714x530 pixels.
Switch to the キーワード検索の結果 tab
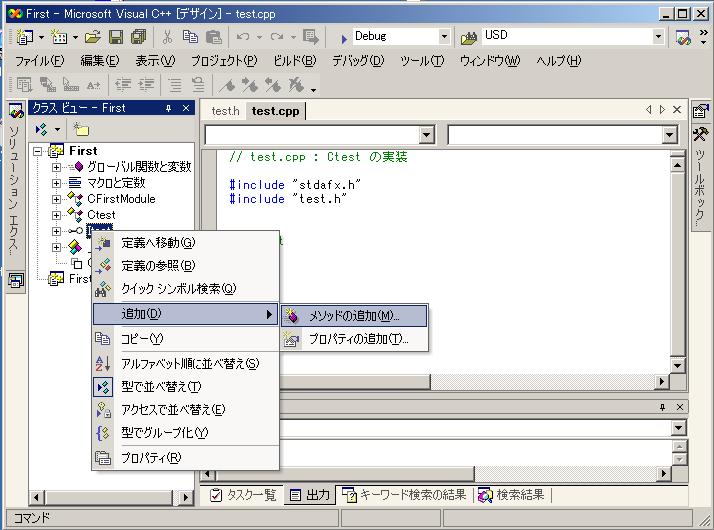[x=404, y=495]
